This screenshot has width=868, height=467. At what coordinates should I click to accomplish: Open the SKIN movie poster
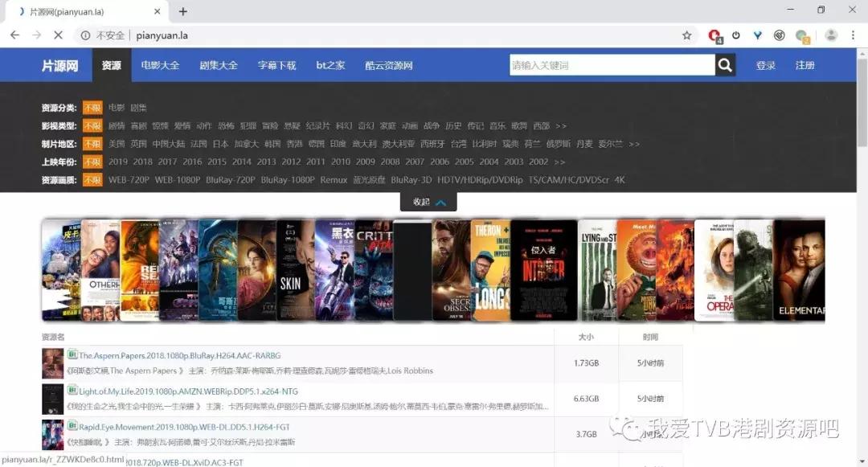pos(296,270)
